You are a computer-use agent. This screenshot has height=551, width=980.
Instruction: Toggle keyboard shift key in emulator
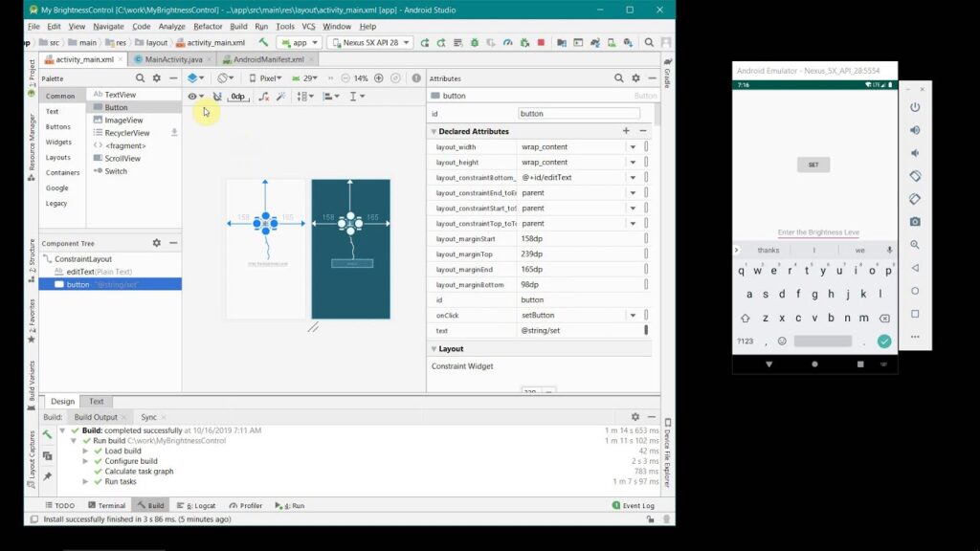click(x=745, y=318)
